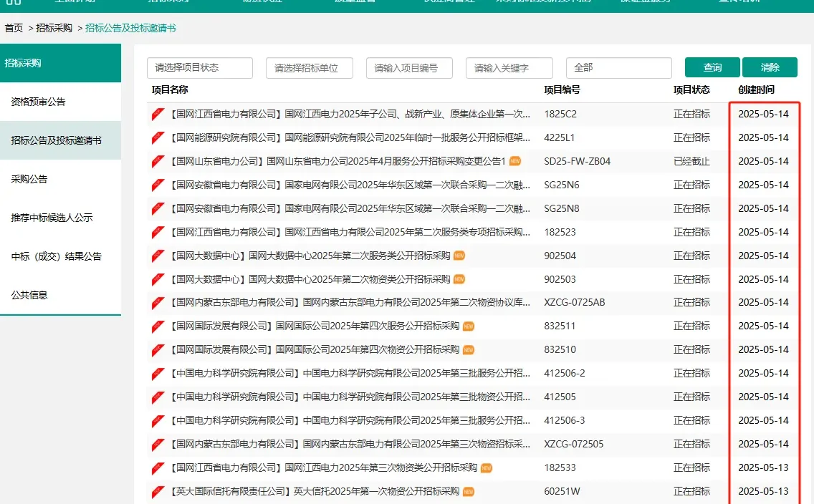
Task: Click the red TOP icon beside project 832510
Action: (158, 350)
